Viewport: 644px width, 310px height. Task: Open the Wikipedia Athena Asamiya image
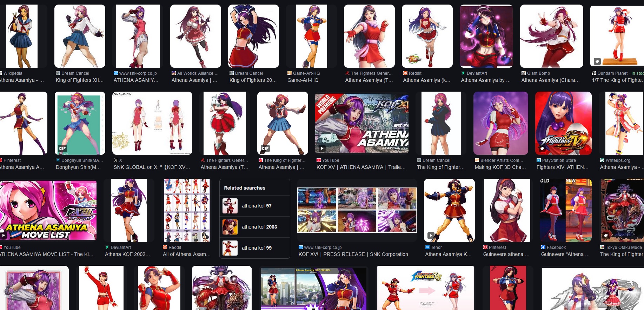tap(22, 36)
